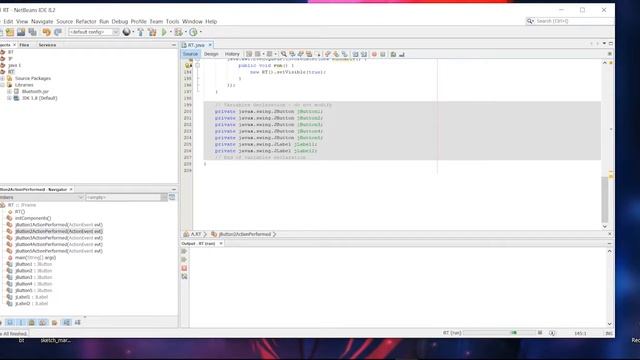The height and width of the screenshot is (360, 640).
Task: Open the Members view dropdown in Navigator
Action: click(80, 197)
